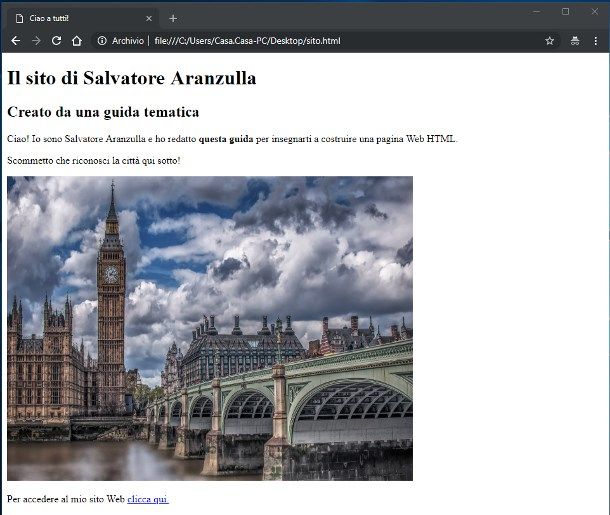Open the browser home page icon
Viewport: 610px width, 515px height.
tap(77, 41)
